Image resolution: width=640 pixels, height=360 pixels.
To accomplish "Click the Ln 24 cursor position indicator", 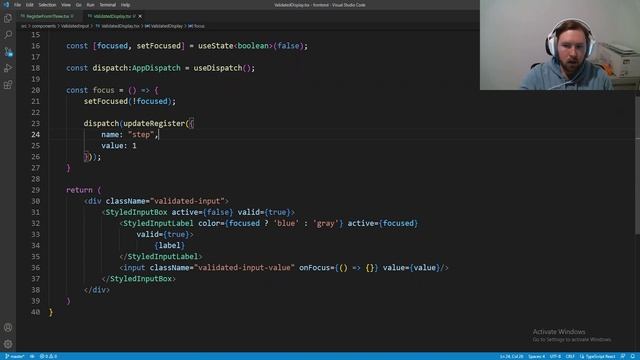I will pyautogui.click(x=511, y=356).
